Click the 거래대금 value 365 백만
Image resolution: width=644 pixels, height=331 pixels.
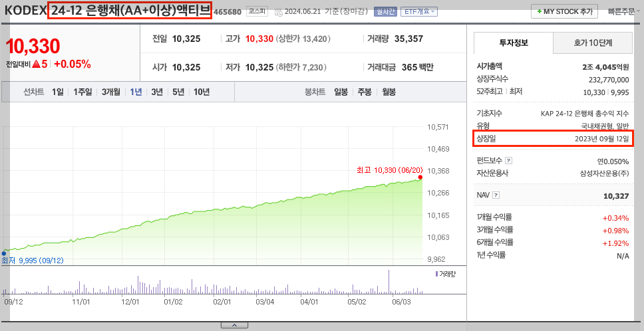[417, 67]
